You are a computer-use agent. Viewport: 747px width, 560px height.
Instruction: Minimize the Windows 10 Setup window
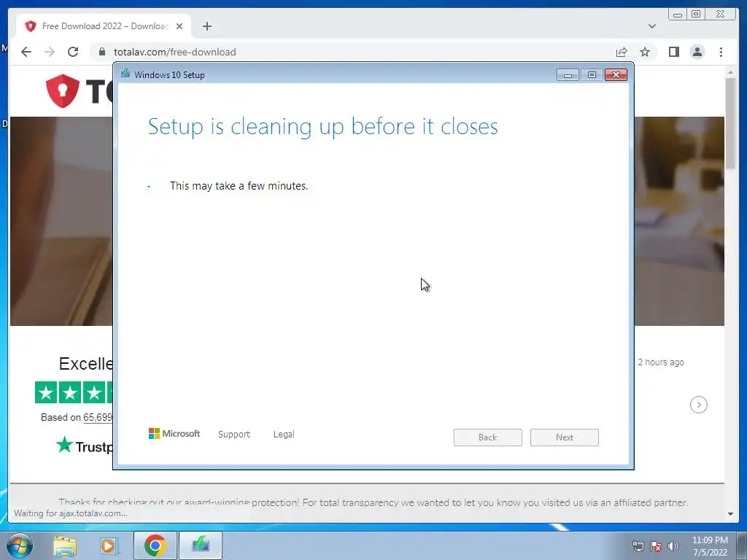click(x=568, y=75)
